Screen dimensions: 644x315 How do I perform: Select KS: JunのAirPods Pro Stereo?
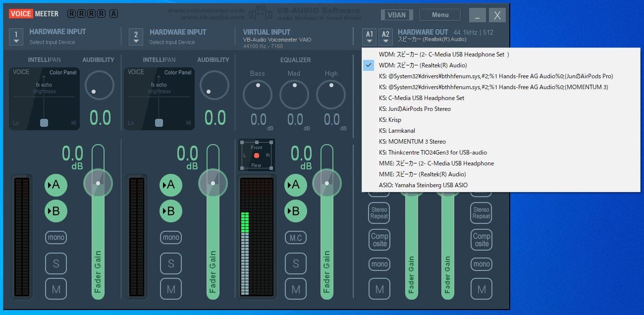[x=501, y=109]
